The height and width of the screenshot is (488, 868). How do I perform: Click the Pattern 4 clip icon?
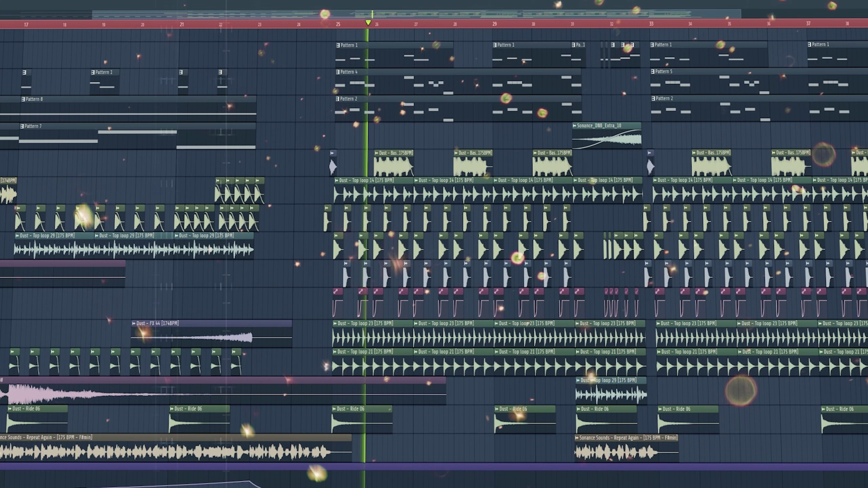[338, 72]
